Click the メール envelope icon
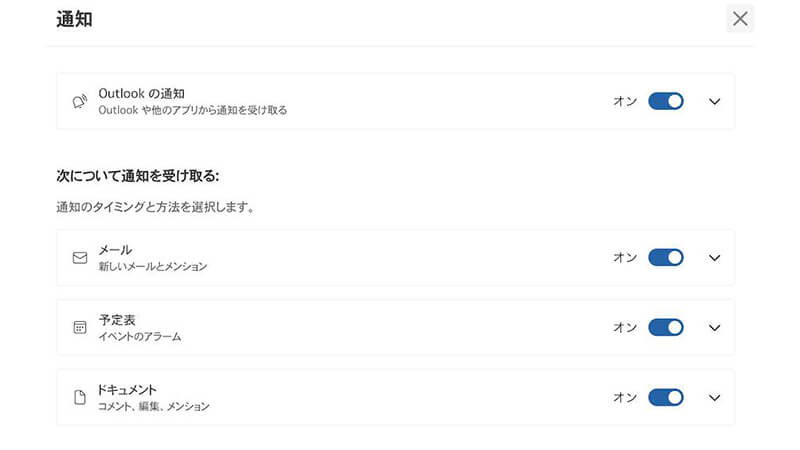The height and width of the screenshot is (450, 800). pos(80,258)
